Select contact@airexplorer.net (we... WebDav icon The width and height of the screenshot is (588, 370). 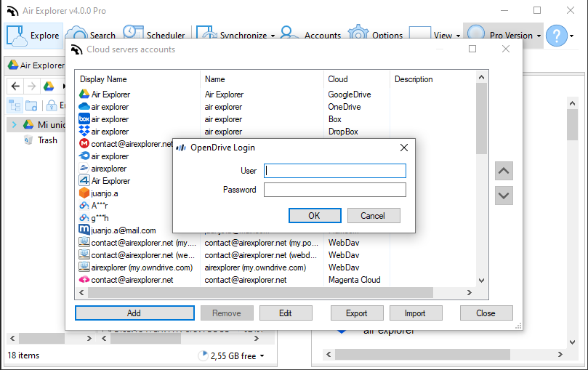point(84,254)
